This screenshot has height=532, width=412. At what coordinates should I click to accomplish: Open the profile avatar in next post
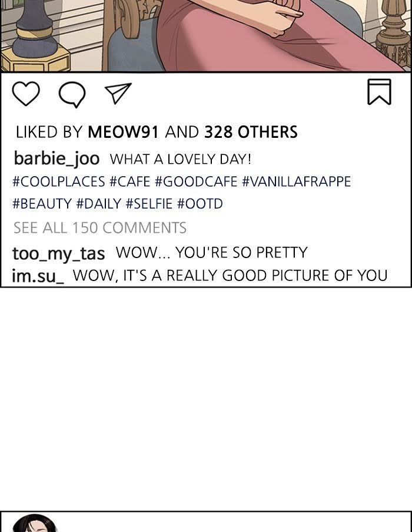pyautogui.click(x=34, y=523)
